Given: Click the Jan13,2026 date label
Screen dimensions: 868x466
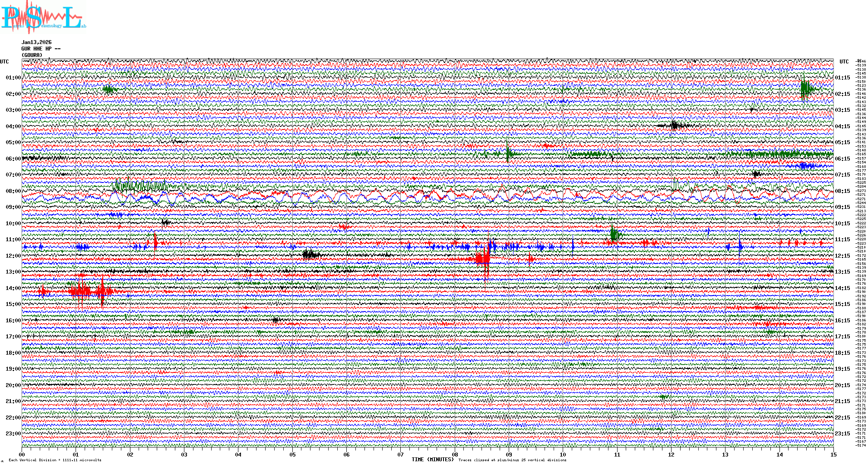Looking at the screenshot, I should point(37,42).
